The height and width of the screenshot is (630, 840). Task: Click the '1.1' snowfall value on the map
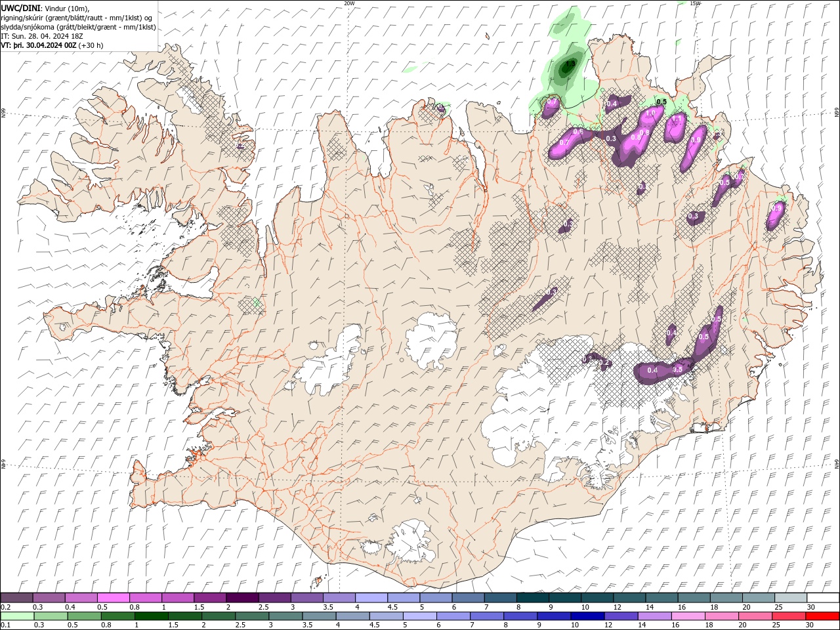(x=676, y=119)
